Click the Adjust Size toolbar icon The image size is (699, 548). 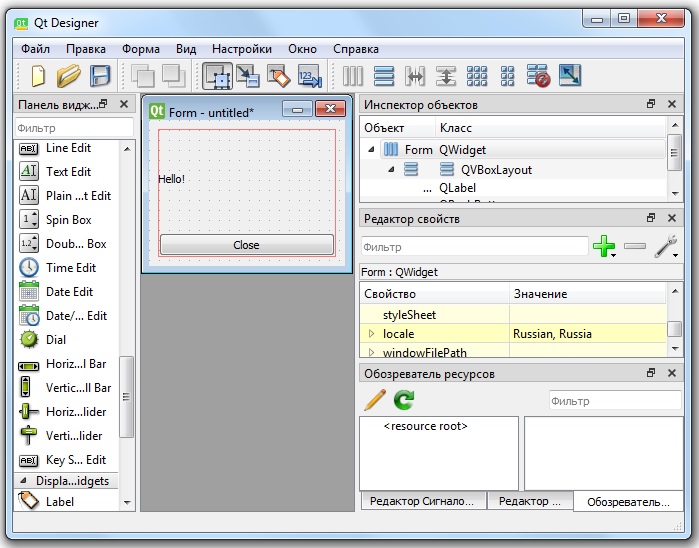click(x=570, y=75)
